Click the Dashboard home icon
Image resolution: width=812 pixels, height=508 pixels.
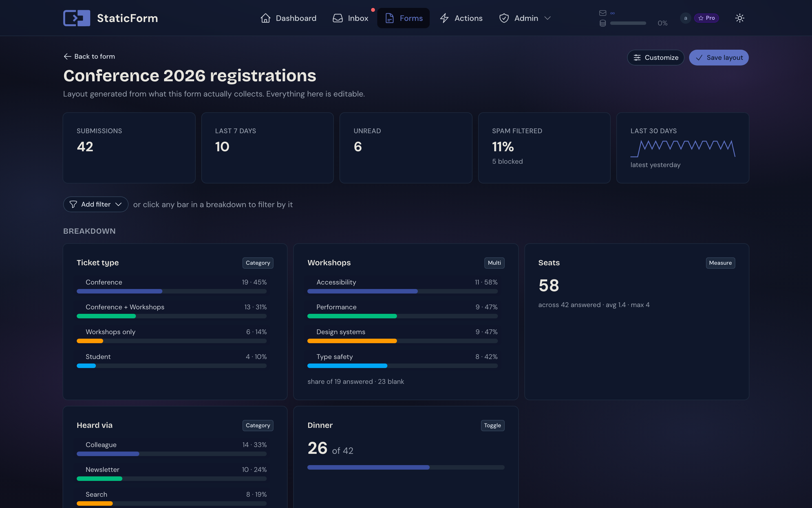click(x=265, y=18)
